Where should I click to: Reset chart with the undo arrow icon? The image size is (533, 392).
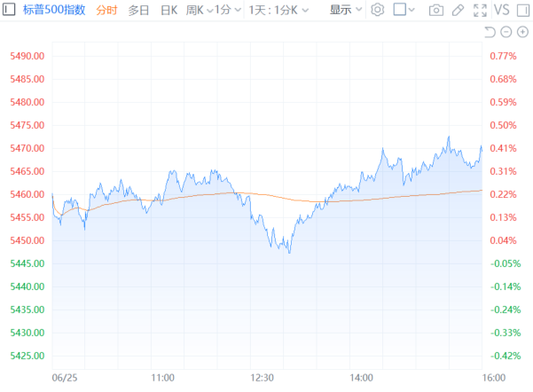[x=490, y=32]
